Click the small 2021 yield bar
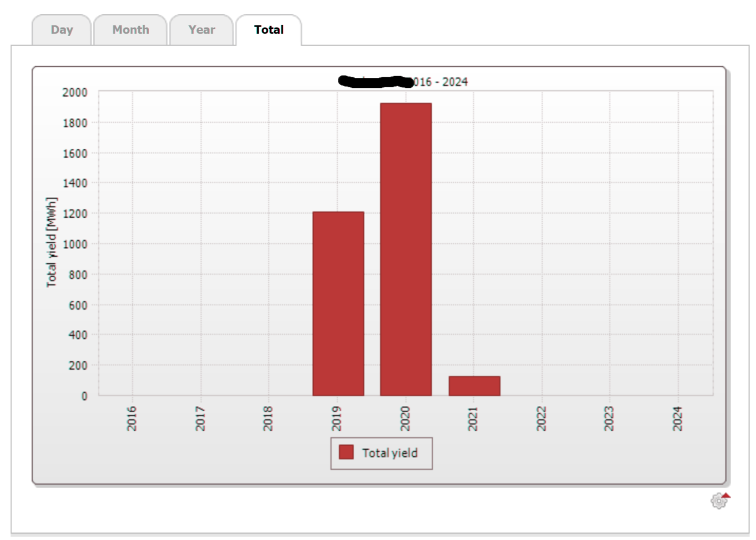Image resolution: width=756 pixels, height=540 pixels. [x=474, y=386]
